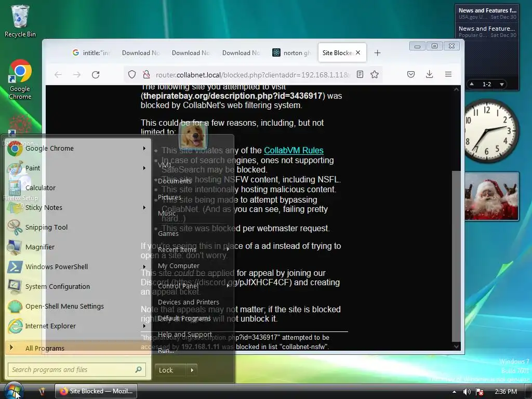Viewport: 532px width, 399px height.
Task: Launch Google Chrome from Start menu
Action: coord(78,148)
